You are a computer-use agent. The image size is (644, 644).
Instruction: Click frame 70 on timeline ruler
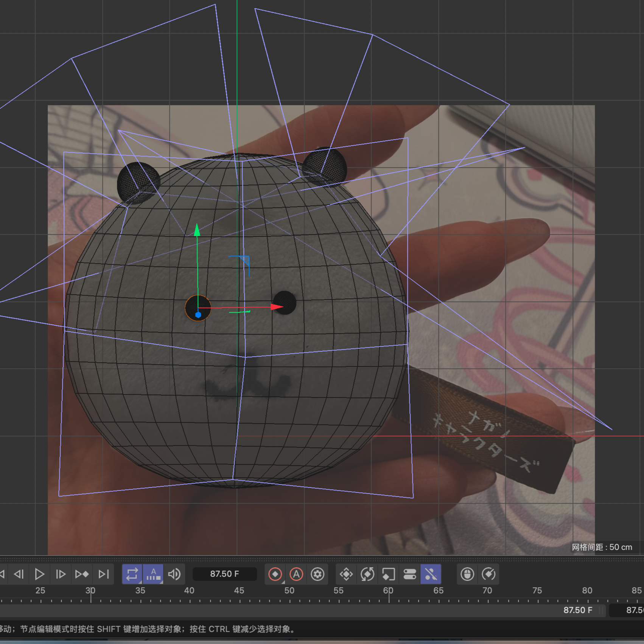(487, 591)
